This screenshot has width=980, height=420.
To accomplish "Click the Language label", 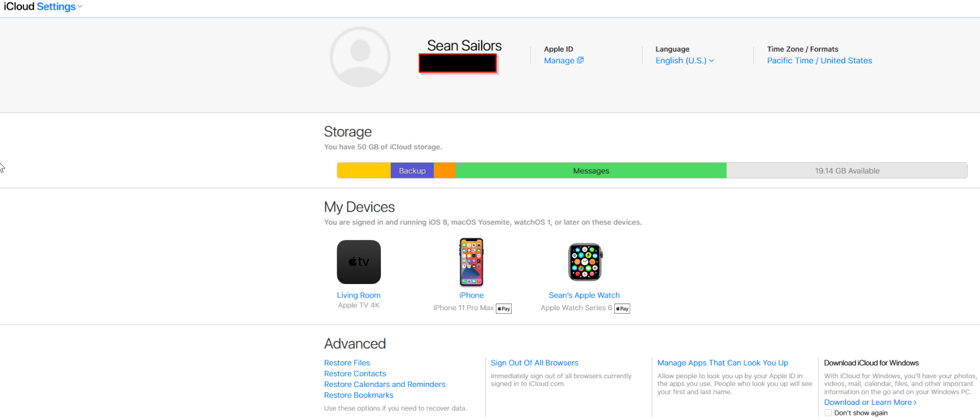I will tap(672, 49).
